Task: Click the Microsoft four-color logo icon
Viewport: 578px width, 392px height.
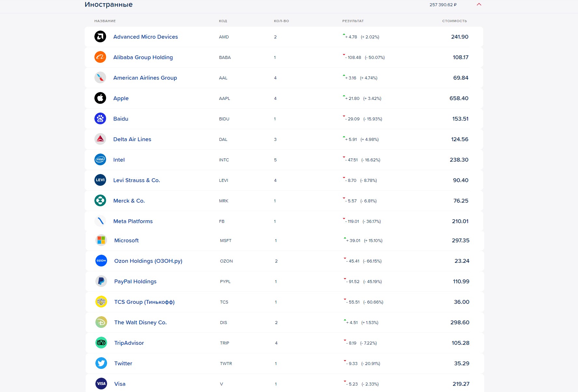Action: (101, 240)
